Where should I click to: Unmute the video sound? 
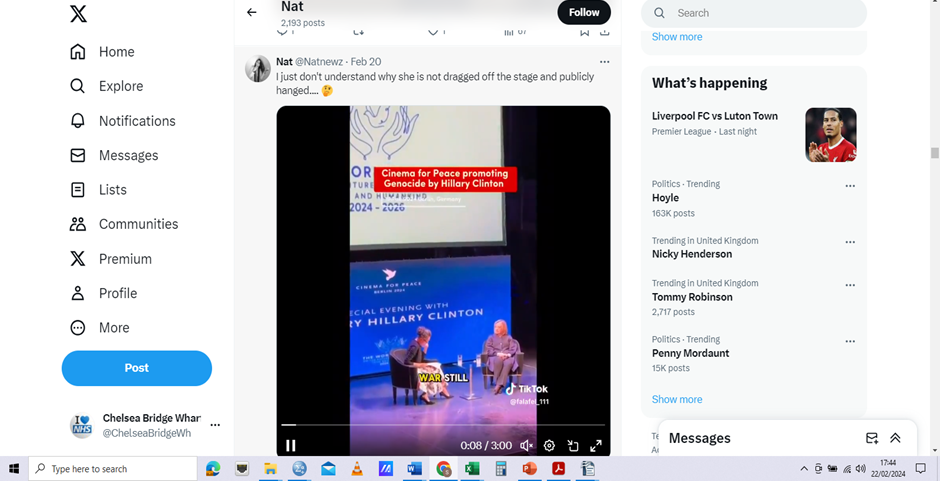[526, 446]
